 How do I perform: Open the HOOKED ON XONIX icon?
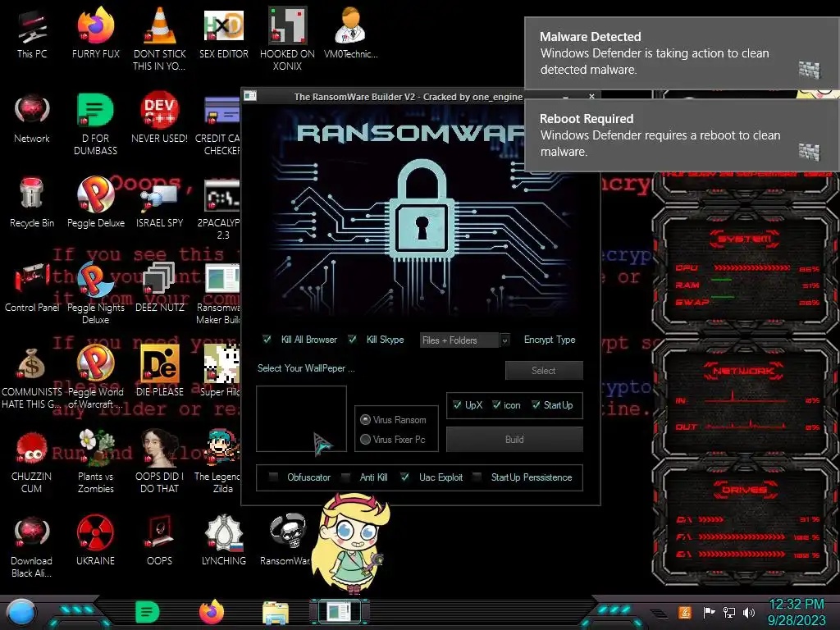[287, 34]
